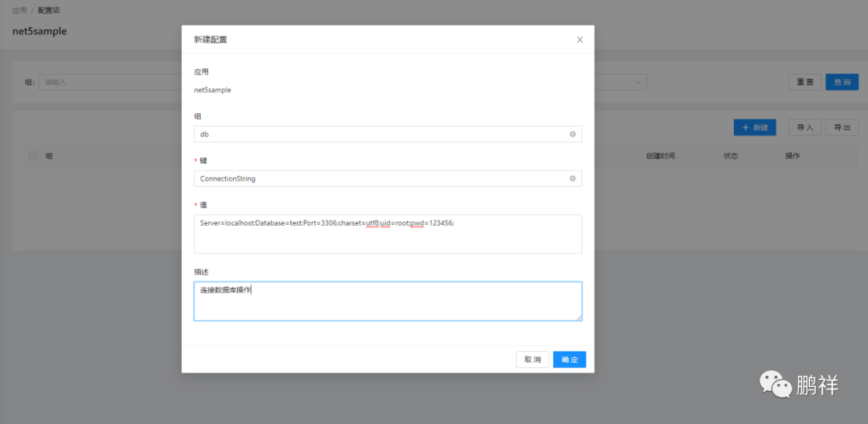Toggle the select-all checkbox in table header
868x424 pixels.
[33, 156]
